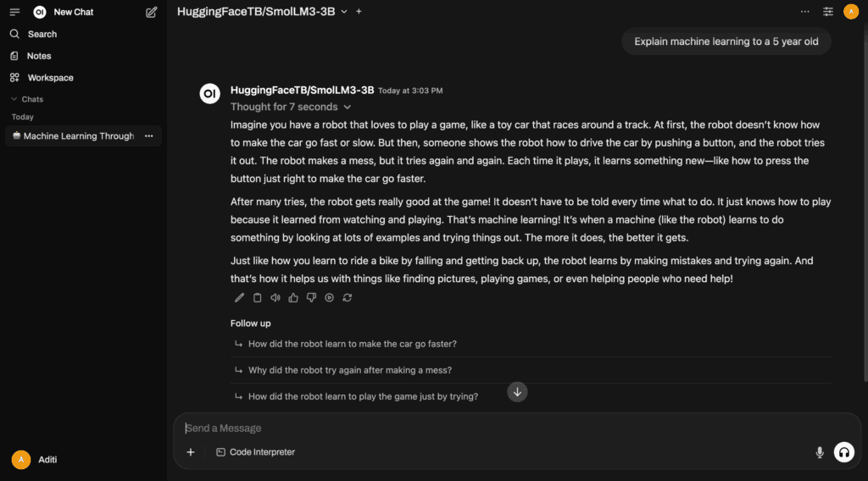Click the Send a Message input field
Viewport: 868px width, 481px height.
[x=517, y=428]
